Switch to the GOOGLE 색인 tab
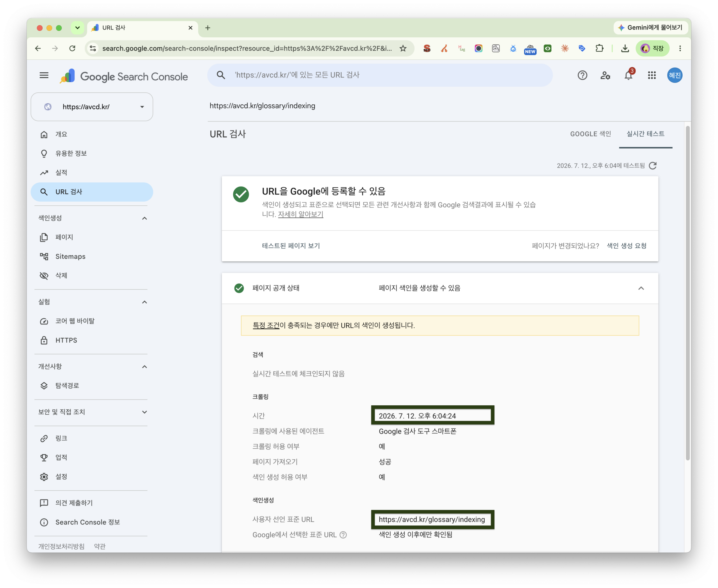This screenshot has width=718, height=588. (x=590, y=134)
